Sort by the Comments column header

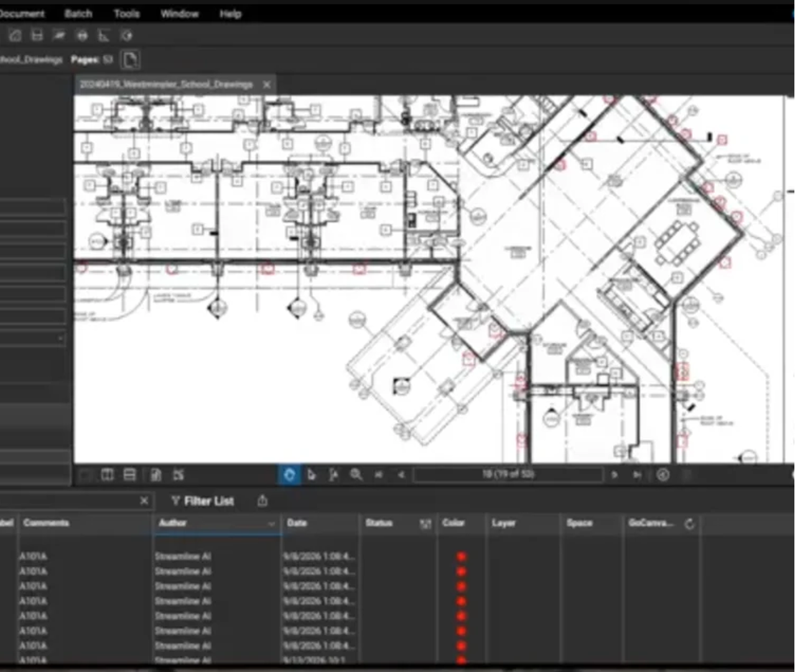46,523
